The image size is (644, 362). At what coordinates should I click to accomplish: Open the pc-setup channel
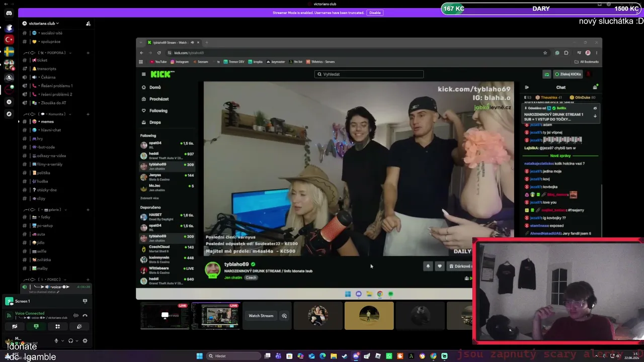(55, 226)
